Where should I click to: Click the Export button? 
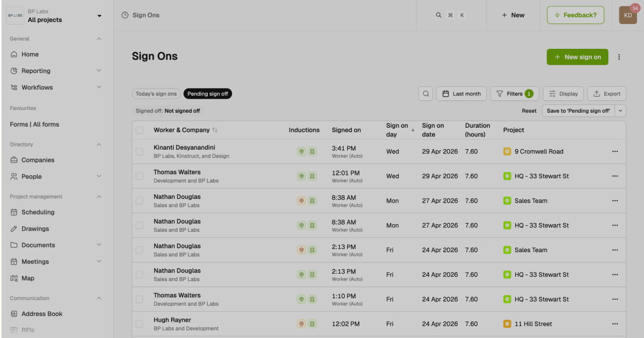[607, 94]
